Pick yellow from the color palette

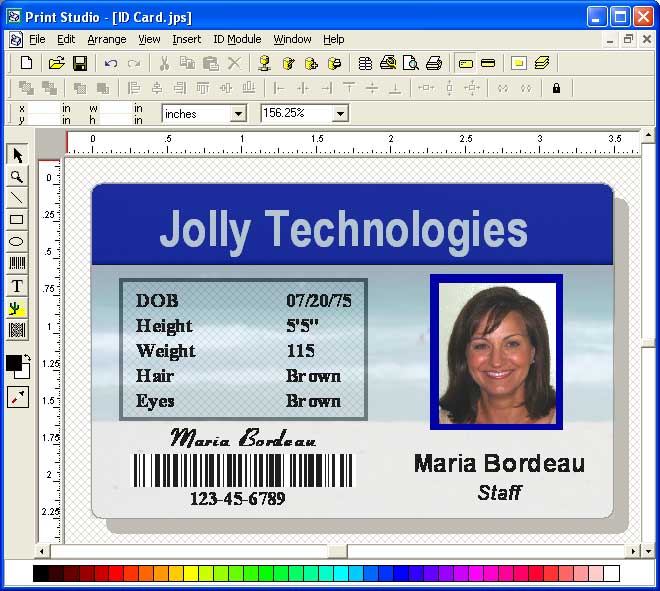[191, 574]
